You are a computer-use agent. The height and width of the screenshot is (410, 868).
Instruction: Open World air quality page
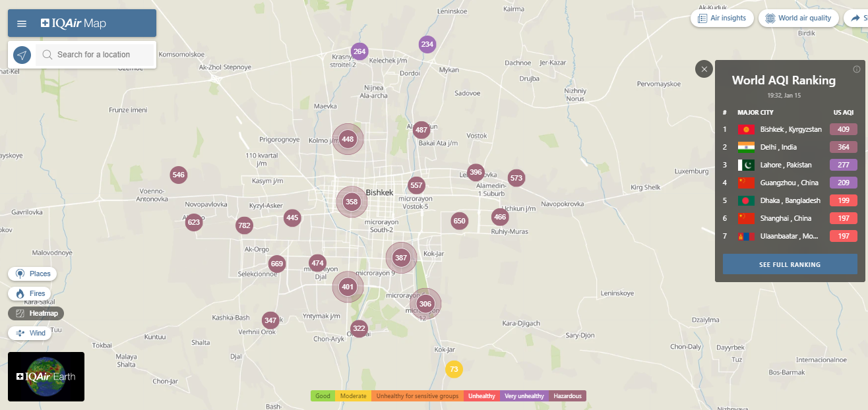798,18
